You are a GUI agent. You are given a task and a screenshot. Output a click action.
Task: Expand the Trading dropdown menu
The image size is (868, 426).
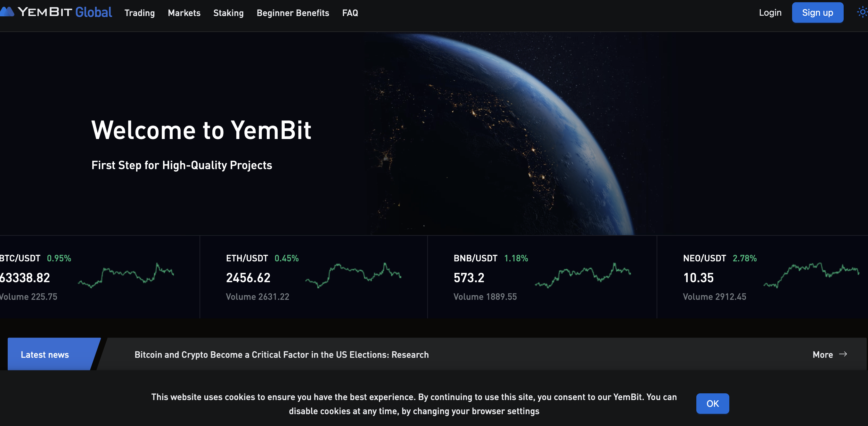click(138, 12)
